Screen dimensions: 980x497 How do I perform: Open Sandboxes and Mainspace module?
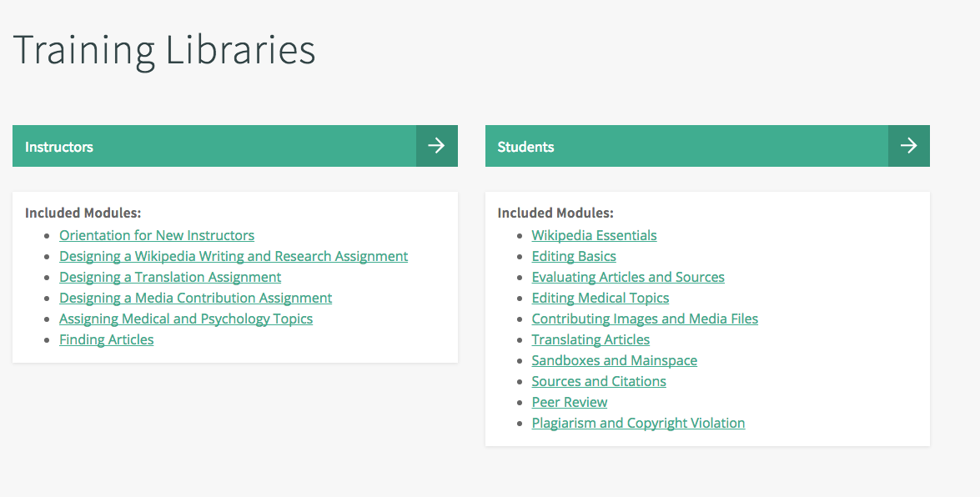click(614, 360)
